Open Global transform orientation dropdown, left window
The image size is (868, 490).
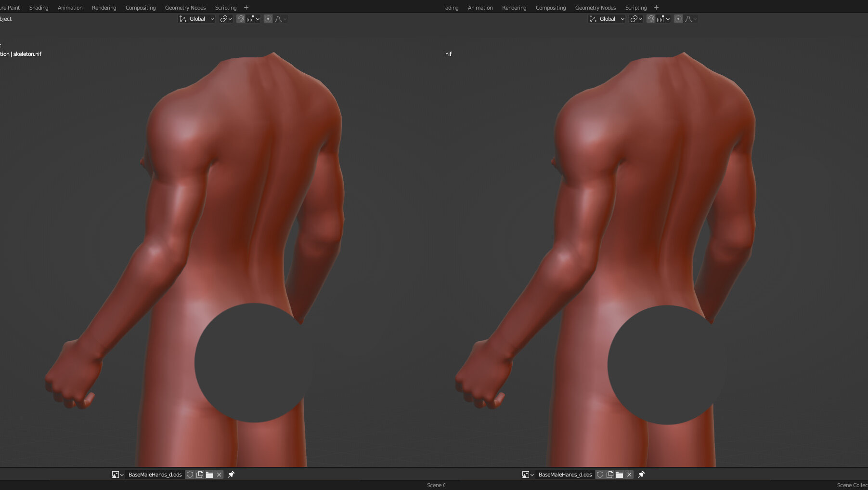tap(197, 19)
